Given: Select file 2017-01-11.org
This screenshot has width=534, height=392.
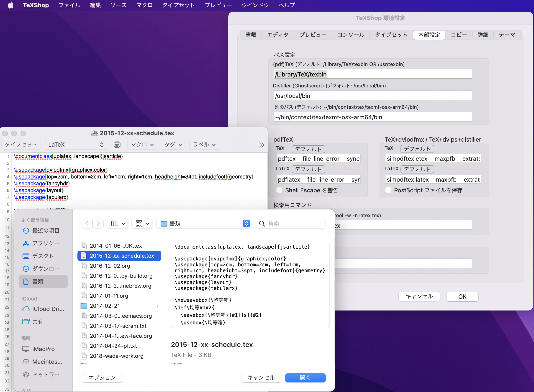Looking at the screenshot, I should [119, 296].
